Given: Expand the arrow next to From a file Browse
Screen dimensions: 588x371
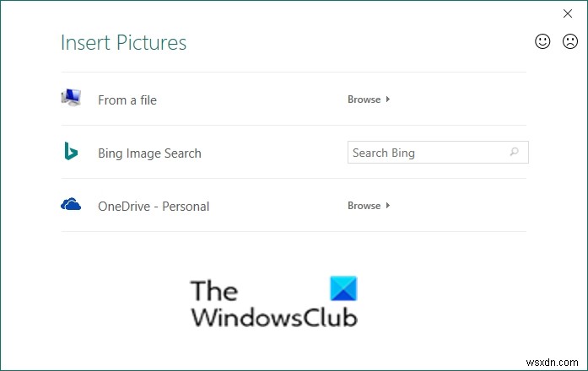Looking at the screenshot, I should click(x=388, y=99).
